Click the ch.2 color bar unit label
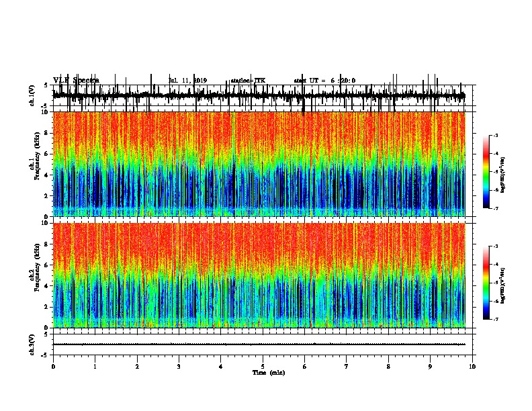The width and height of the screenshot is (532, 411). pos(503,285)
